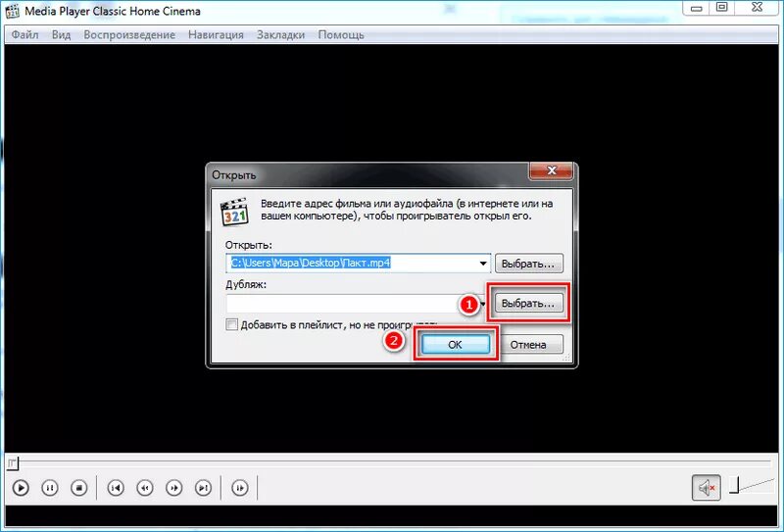Expand the Открыть path dropdown arrow
784x532 pixels.
tap(483, 264)
